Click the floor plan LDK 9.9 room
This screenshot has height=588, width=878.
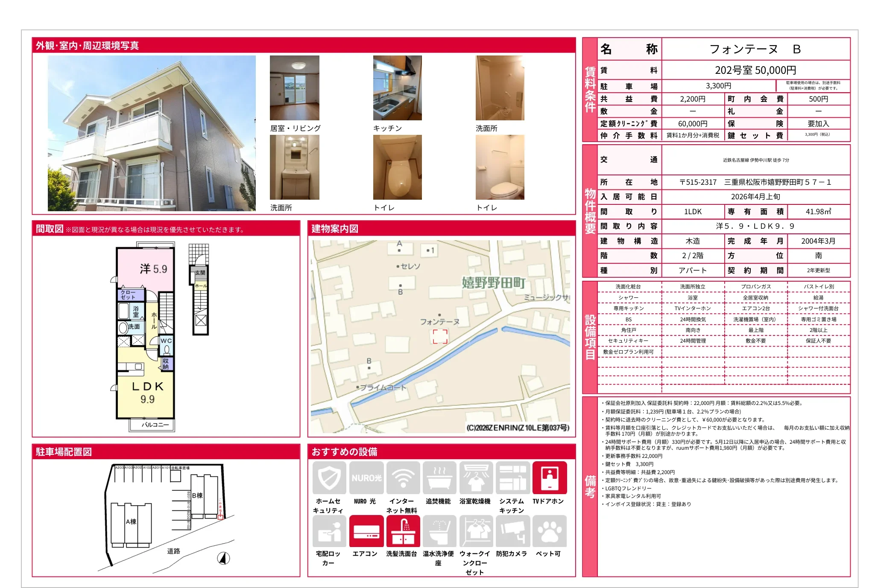pos(147,393)
